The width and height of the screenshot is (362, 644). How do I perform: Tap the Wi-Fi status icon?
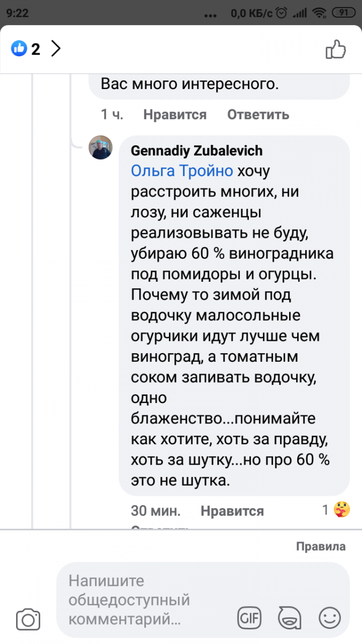coord(320,12)
